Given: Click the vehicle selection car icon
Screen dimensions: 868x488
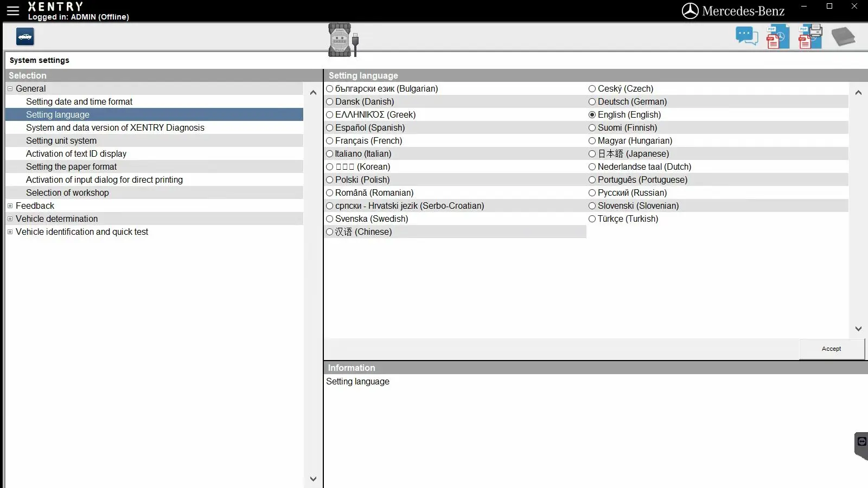Looking at the screenshot, I should pos(25,37).
